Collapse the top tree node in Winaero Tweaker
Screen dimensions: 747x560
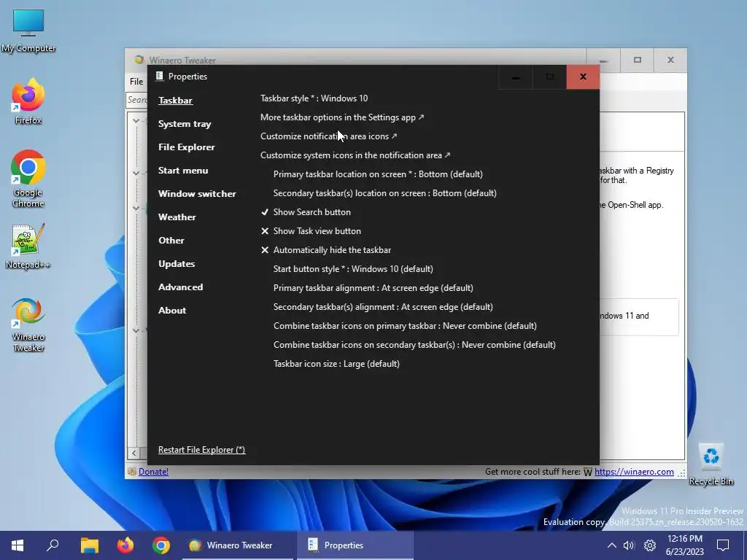136,120
